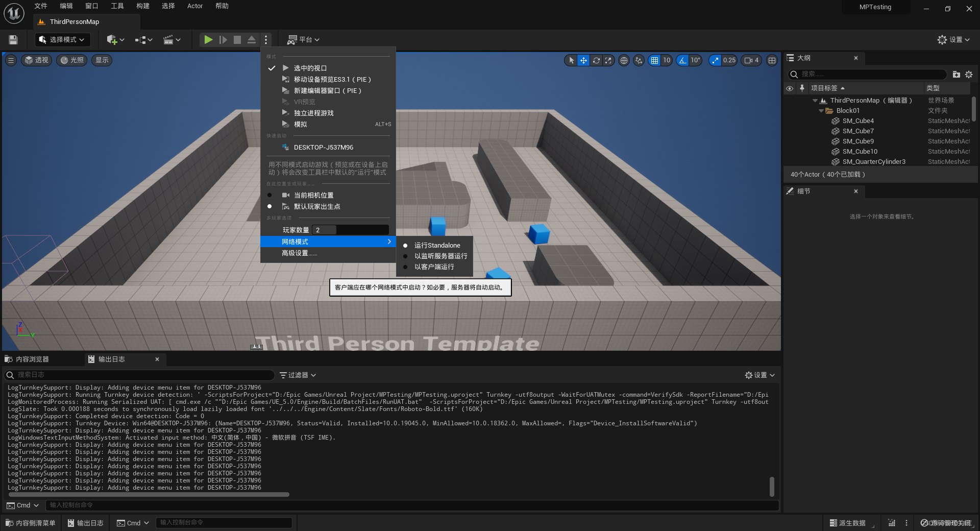
Task: Open the 编辑 menu
Action: click(x=66, y=6)
